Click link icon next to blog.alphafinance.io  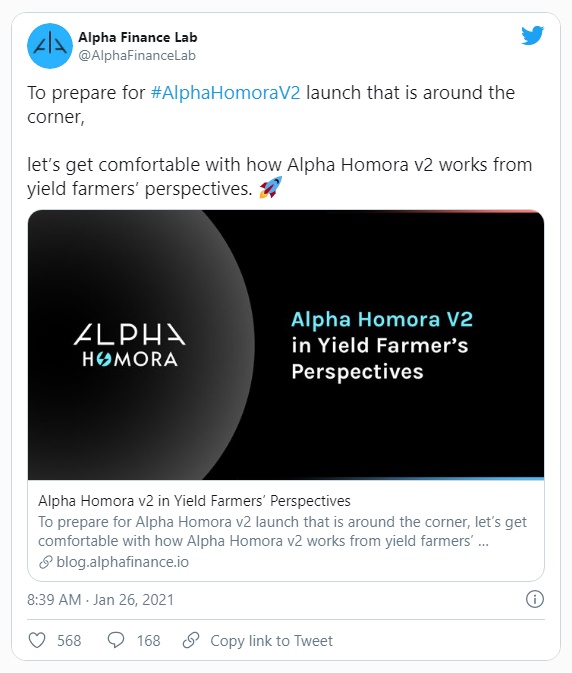(x=45, y=562)
